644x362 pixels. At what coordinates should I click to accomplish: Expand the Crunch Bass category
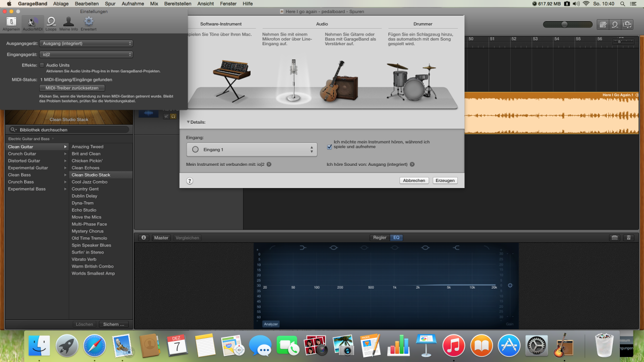(65, 182)
